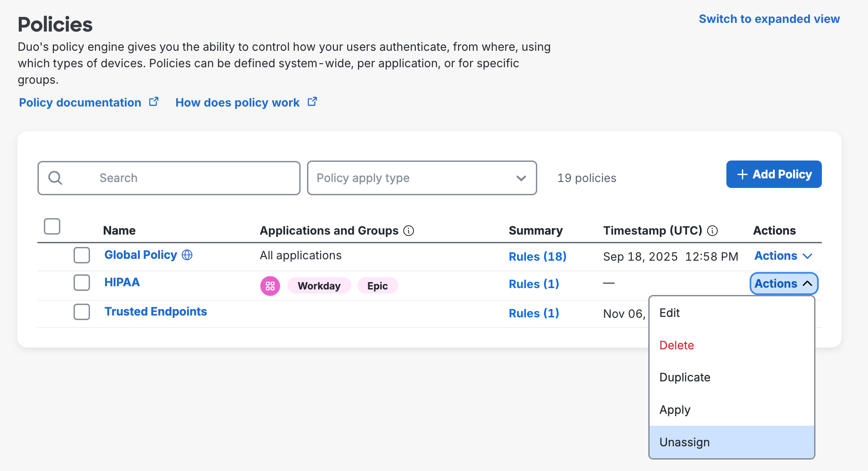Open the Policy apply type dropdown

(421, 178)
